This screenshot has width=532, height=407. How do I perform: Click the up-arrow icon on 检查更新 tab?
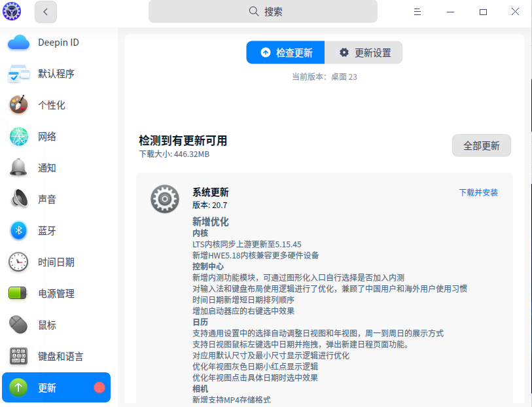click(x=266, y=52)
